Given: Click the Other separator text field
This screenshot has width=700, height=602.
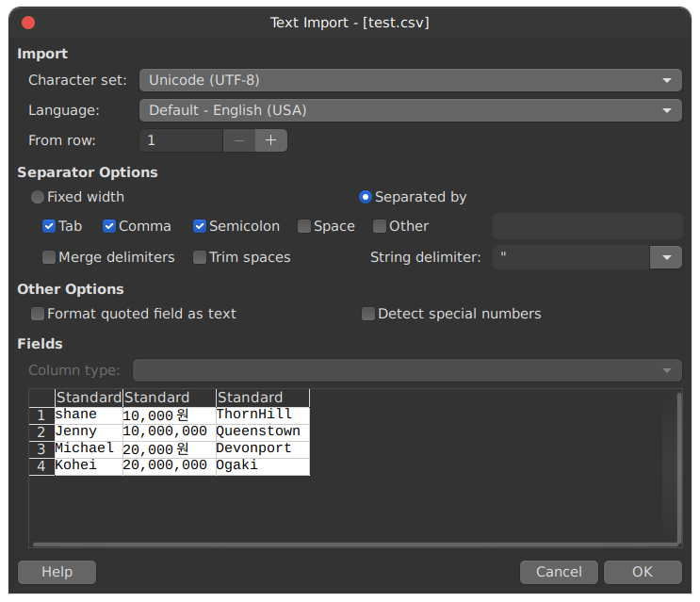Looking at the screenshot, I should pos(588,226).
